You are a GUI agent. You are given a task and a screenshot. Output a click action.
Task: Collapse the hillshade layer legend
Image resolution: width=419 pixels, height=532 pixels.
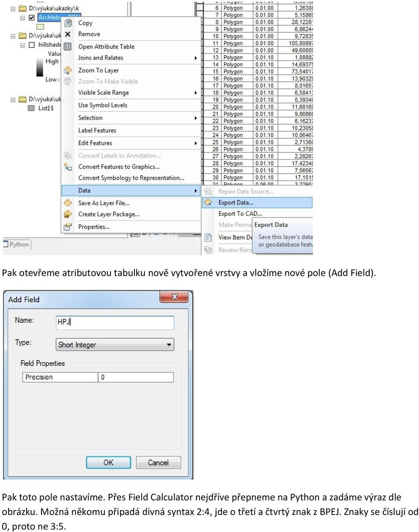22,45
